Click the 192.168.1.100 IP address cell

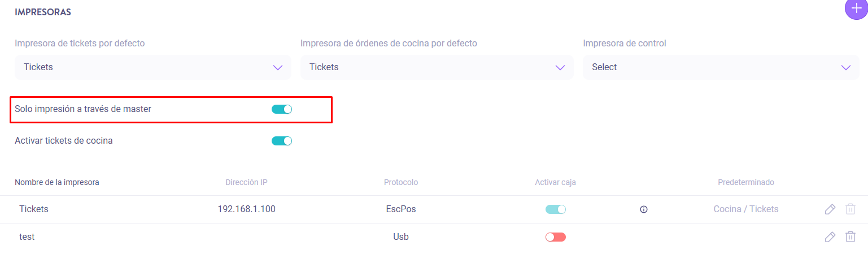246,209
